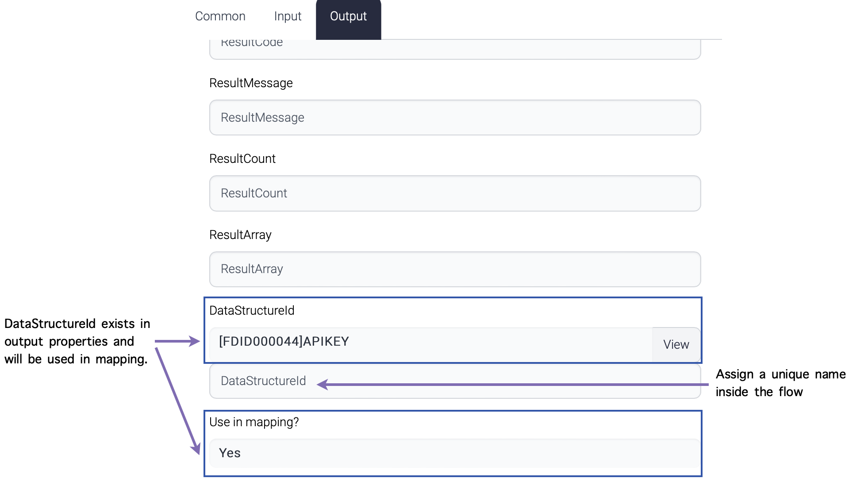Viewport: 868px width, 478px height.
Task: Click the short purple arrow pointing at APIKEY
Action: 177,341
